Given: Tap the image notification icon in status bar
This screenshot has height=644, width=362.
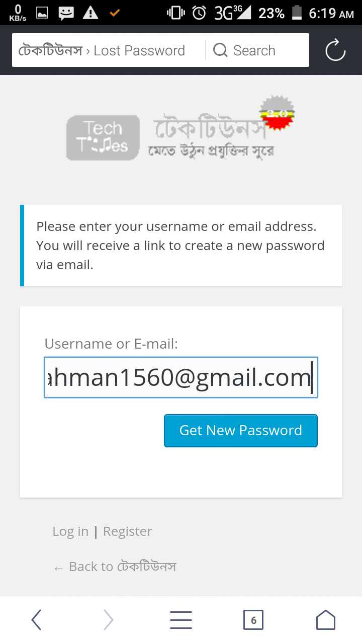Looking at the screenshot, I should click(x=42, y=13).
